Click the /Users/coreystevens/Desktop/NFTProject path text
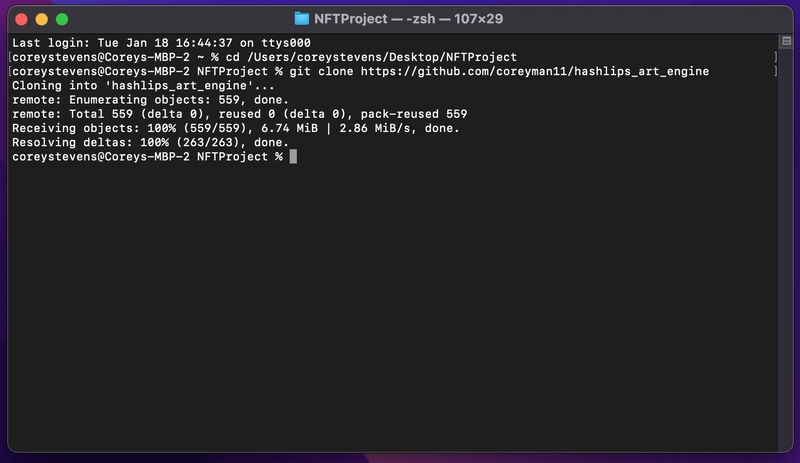 382,57
